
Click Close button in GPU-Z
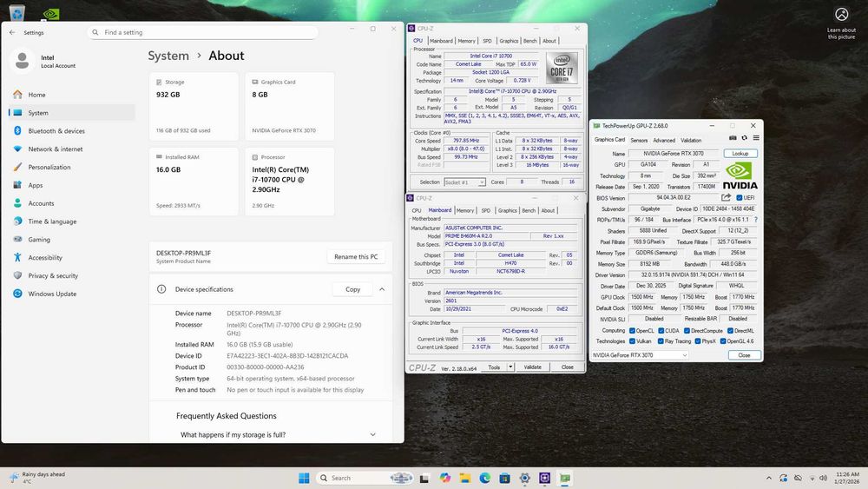(x=744, y=355)
